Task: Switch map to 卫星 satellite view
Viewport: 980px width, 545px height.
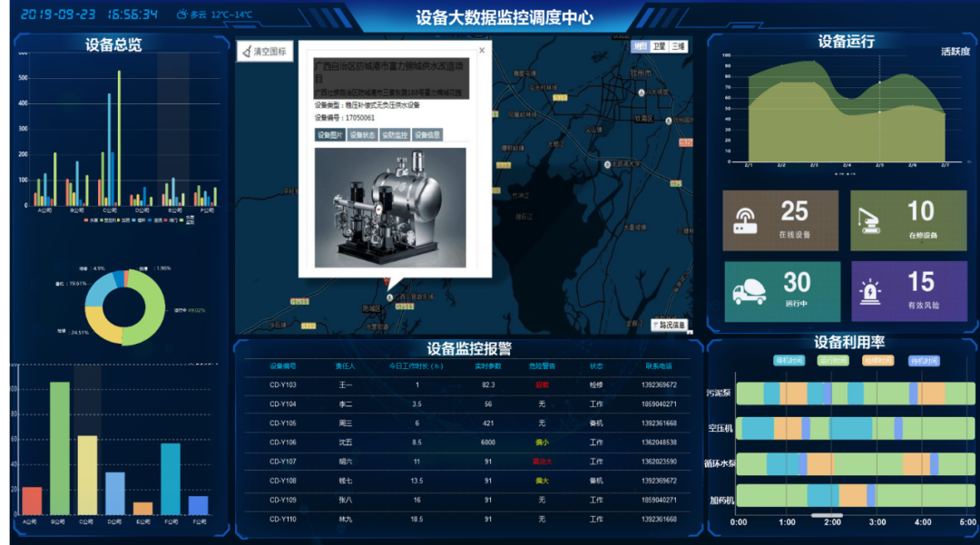Action: tap(660, 46)
